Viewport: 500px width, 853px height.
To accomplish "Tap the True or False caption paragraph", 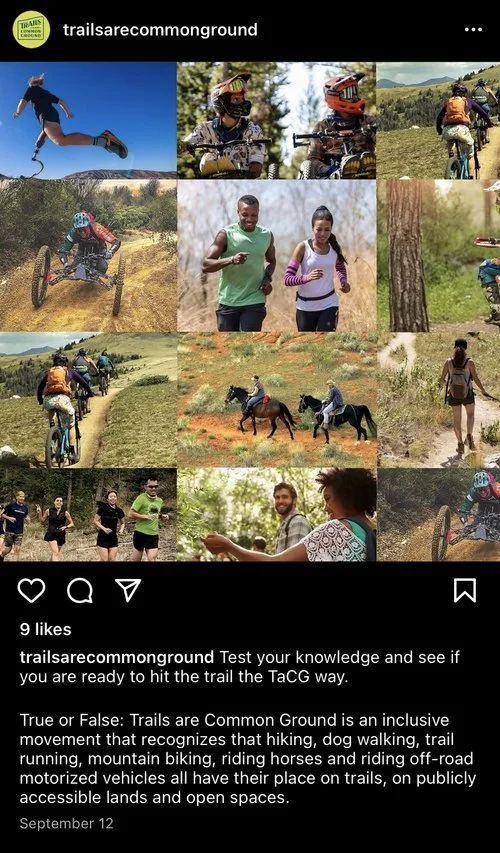I will pos(248,759).
